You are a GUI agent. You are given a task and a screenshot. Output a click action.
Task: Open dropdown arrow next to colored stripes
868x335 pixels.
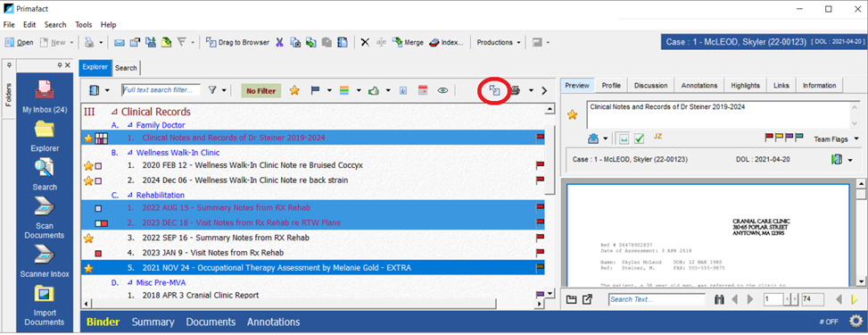pyautogui.click(x=359, y=90)
